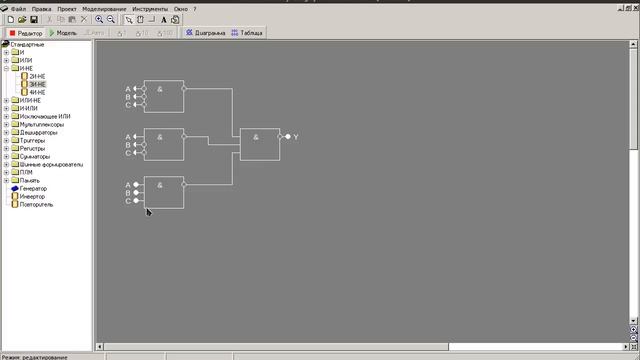Select the wire drawing tool

point(151,20)
